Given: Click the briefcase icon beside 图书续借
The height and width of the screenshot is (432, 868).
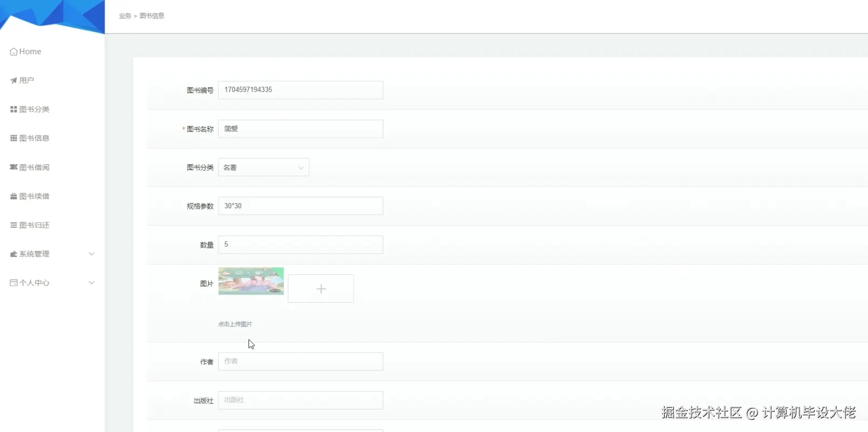Looking at the screenshot, I should [x=13, y=196].
